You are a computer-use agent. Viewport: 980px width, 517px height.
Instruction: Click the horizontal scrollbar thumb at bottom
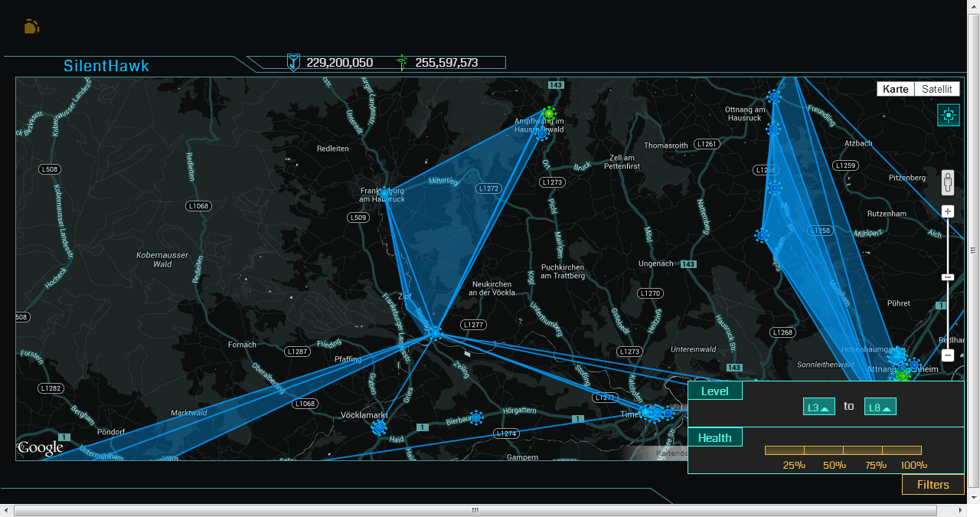(475, 510)
